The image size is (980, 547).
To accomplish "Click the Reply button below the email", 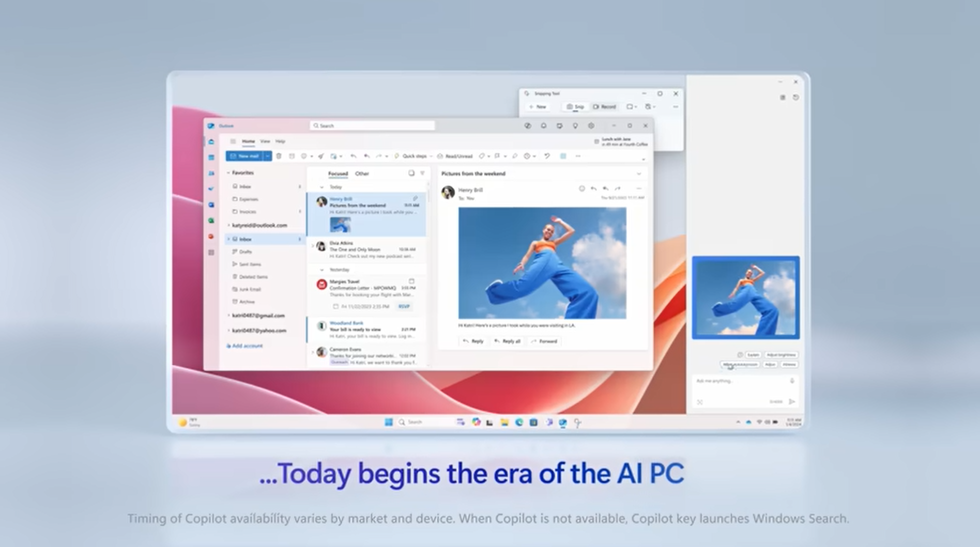I will [473, 341].
